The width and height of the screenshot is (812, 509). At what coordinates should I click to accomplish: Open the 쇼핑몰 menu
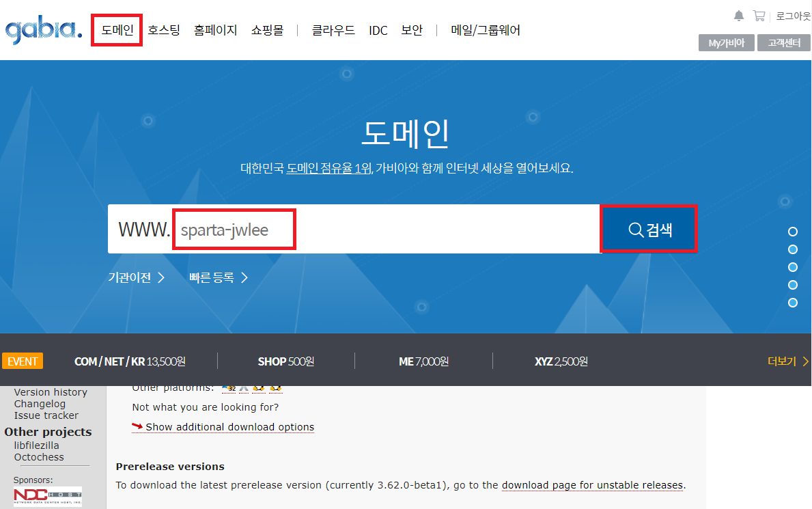tap(267, 30)
